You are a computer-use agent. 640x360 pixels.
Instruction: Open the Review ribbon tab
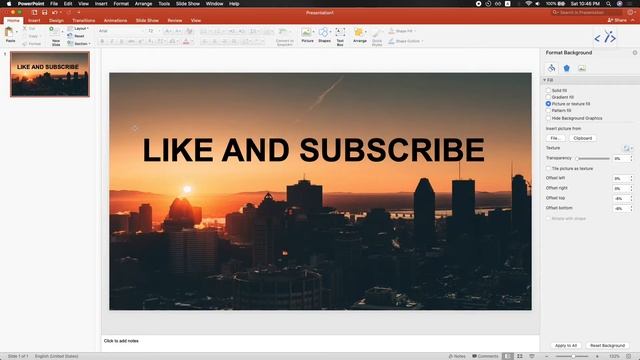point(175,20)
